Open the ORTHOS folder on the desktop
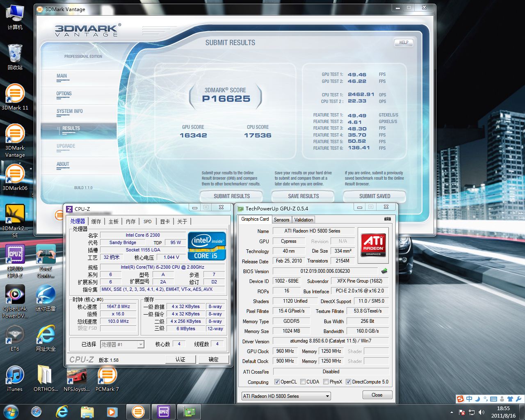Viewport: 525px width, 420px height. pos(46,379)
